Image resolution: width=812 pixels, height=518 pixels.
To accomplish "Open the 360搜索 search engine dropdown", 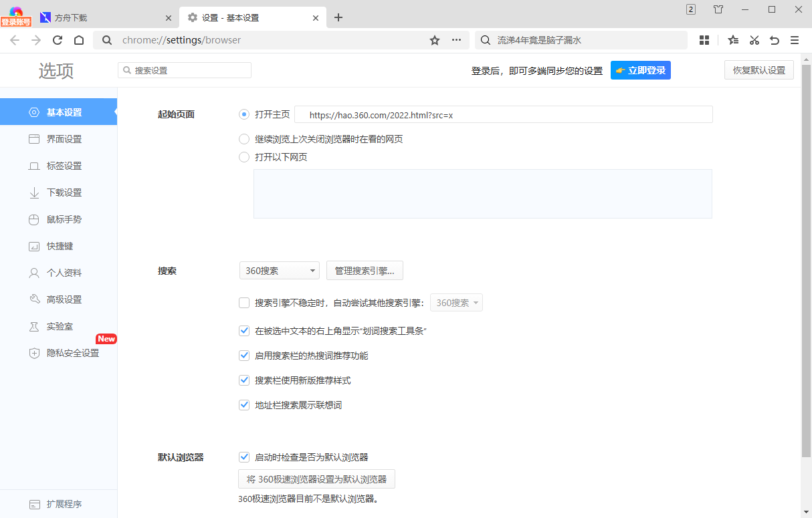I will 279,270.
